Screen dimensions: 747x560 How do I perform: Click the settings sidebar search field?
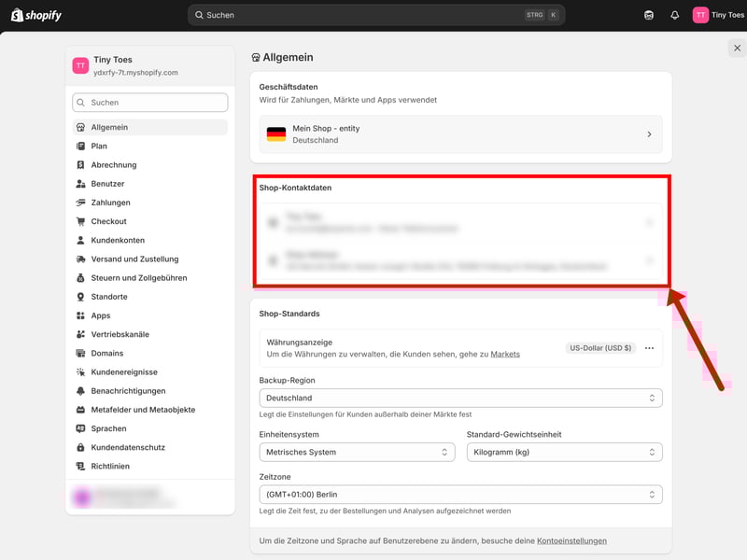pos(150,103)
